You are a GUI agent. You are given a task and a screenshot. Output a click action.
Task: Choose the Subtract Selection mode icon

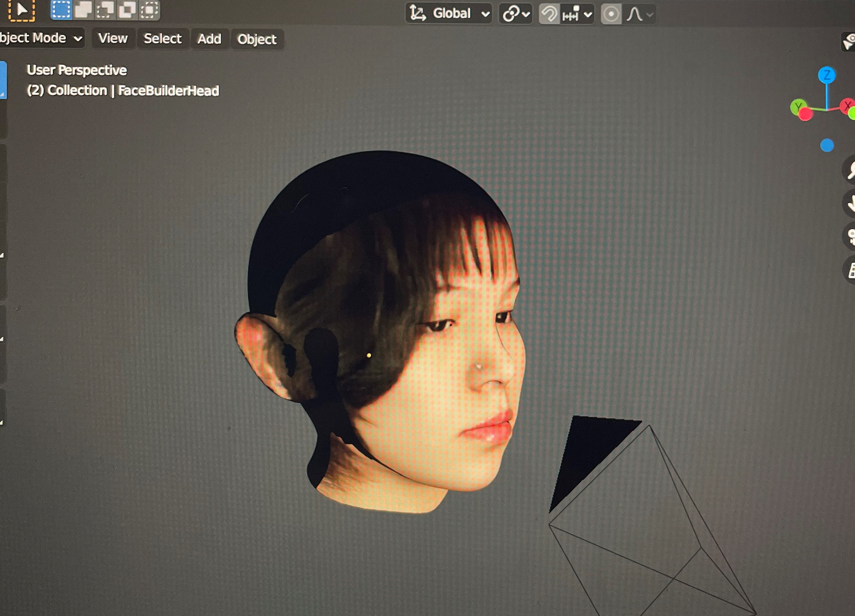[105, 10]
